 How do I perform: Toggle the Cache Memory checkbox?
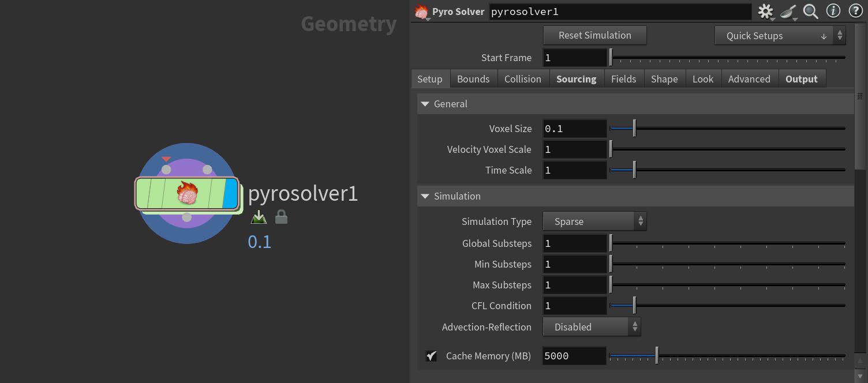coord(431,356)
